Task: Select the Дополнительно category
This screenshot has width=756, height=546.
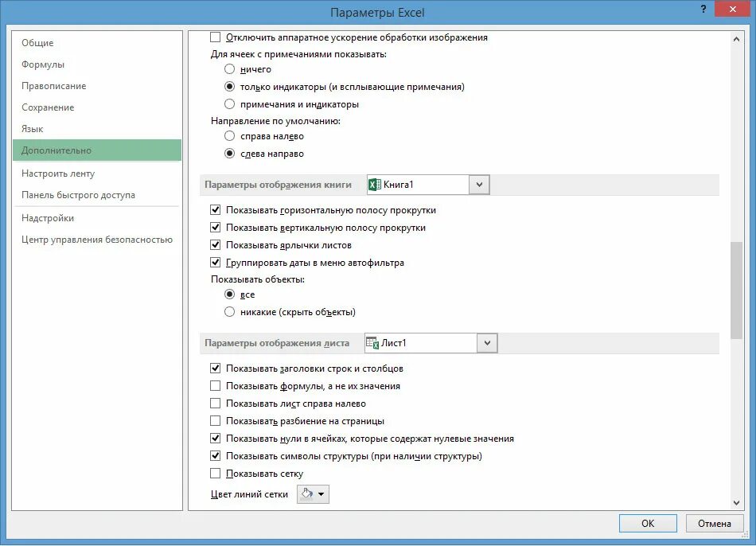Action: point(97,150)
